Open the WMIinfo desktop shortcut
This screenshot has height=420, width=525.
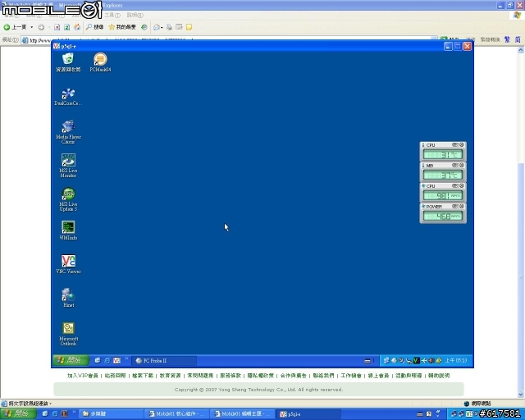point(68,231)
